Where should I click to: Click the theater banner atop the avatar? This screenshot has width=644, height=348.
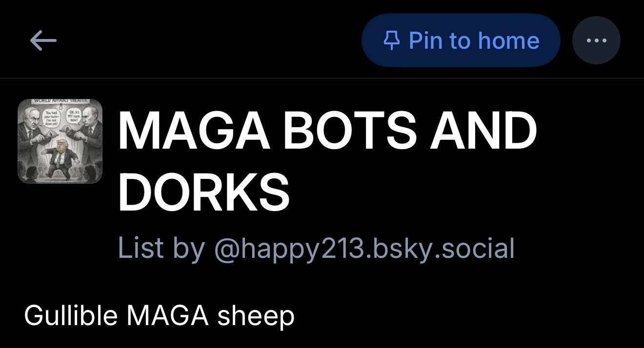[x=60, y=101]
